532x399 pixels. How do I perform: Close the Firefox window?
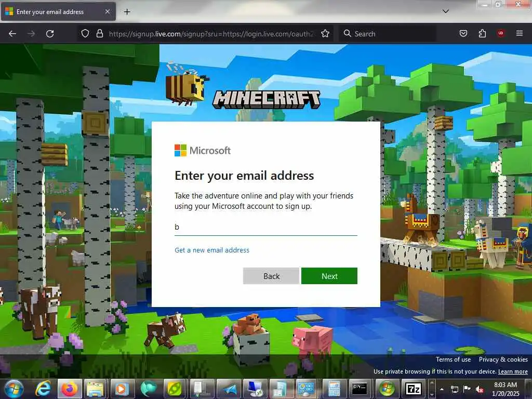pos(518,4)
